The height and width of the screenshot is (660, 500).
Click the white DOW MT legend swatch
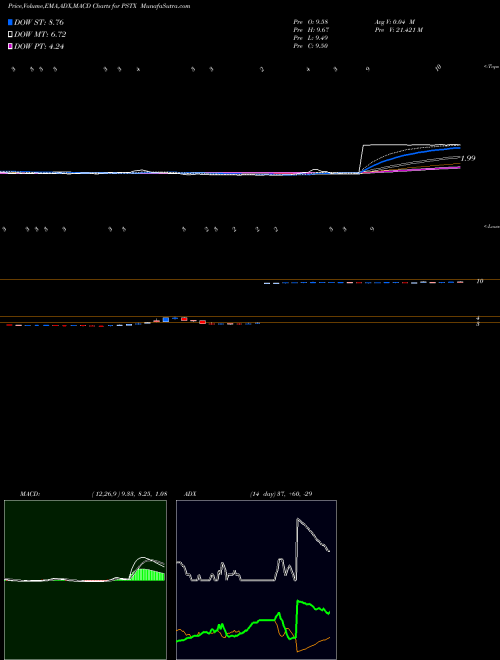(11, 35)
